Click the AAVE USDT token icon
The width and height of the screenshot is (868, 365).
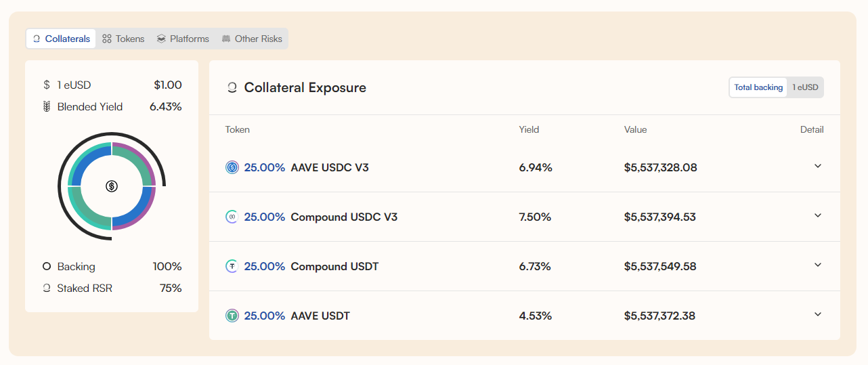pos(232,316)
